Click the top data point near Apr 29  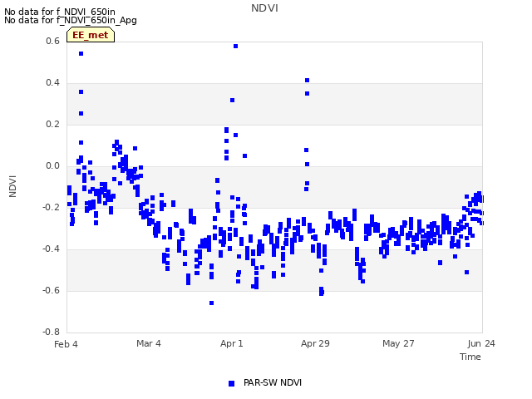(x=307, y=81)
